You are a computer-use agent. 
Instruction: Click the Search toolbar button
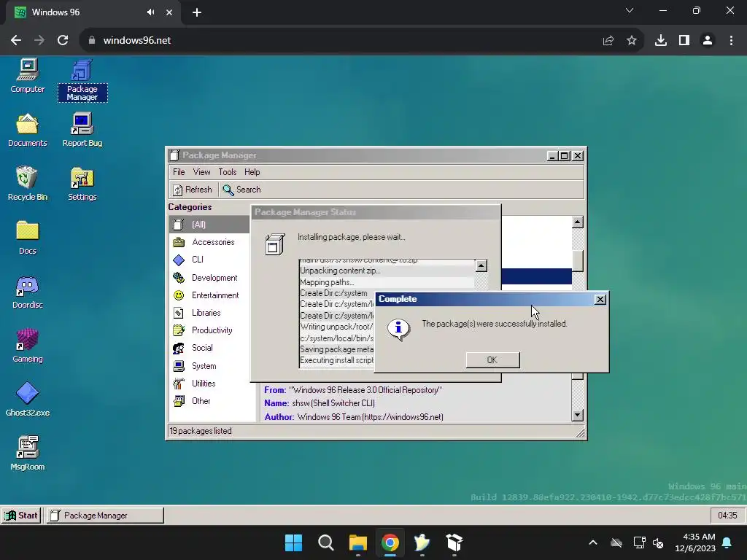(242, 190)
